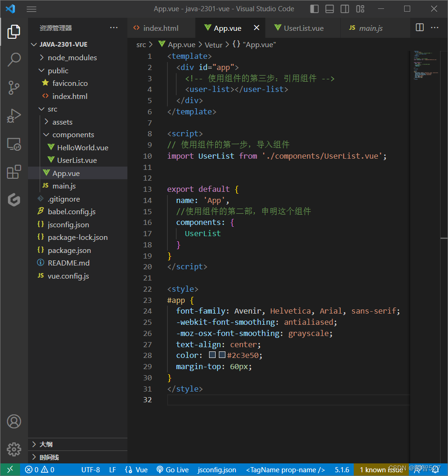Viewport: 448px width, 476px height.
Task: Open the Search view
Action: coord(14,60)
